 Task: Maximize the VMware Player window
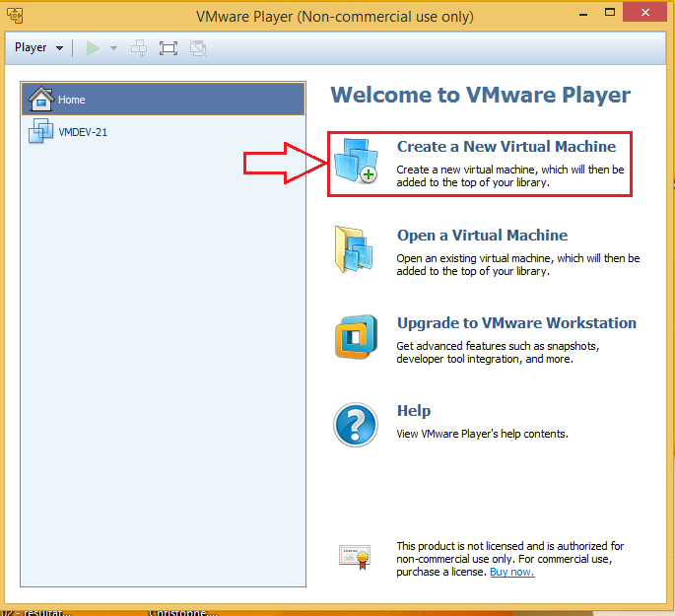click(x=610, y=13)
